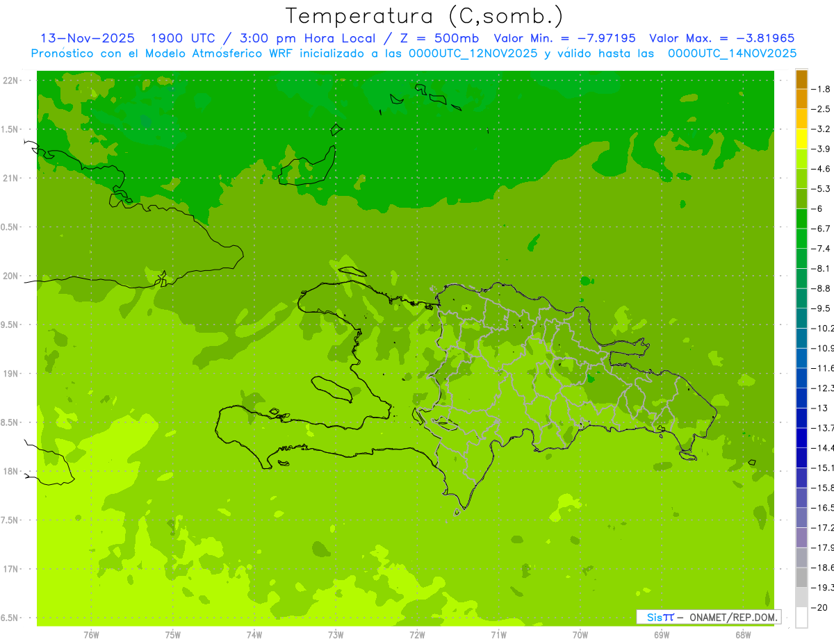834x644 pixels.
Task: Click the '71W' longitude axis label
Action: 498,634
